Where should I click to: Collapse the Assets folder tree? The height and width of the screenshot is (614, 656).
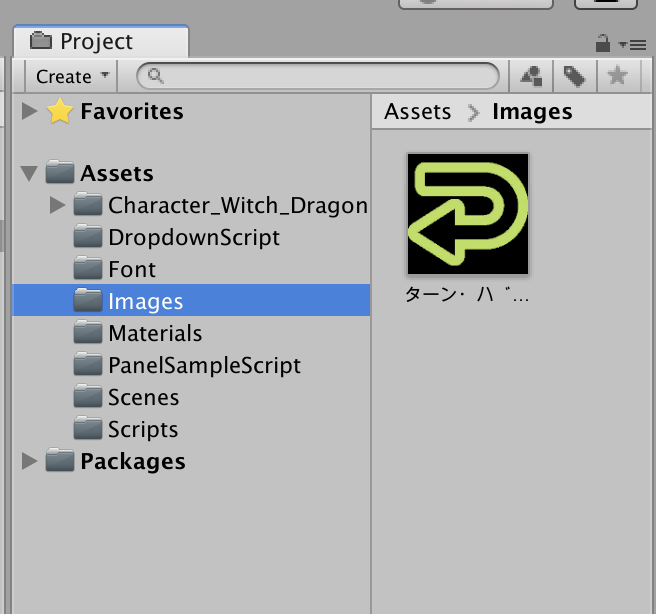pos(29,173)
